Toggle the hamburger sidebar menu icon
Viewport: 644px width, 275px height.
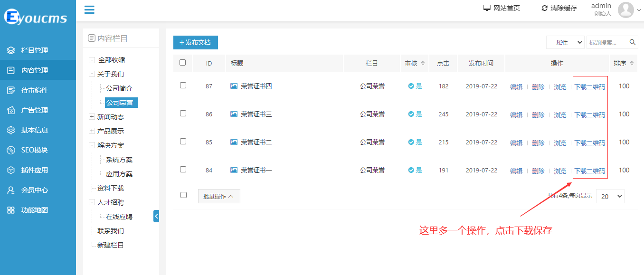click(x=89, y=9)
